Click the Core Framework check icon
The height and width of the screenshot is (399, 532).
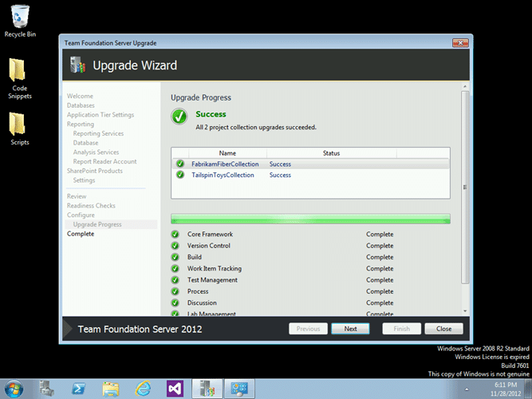click(x=175, y=234)
